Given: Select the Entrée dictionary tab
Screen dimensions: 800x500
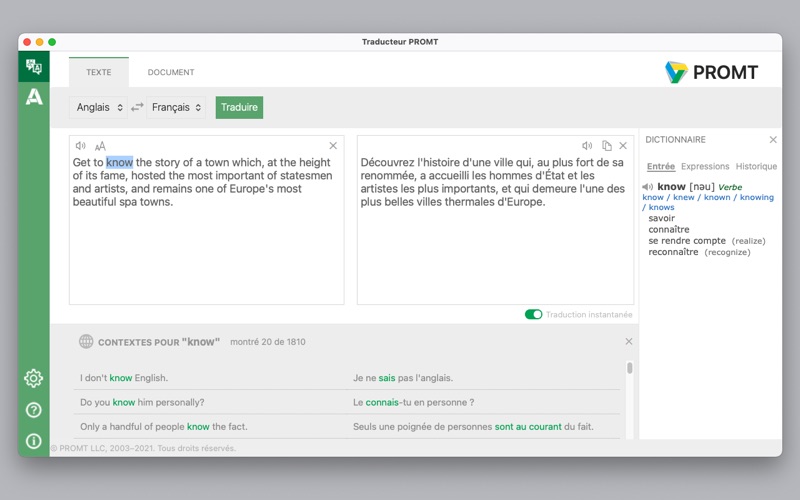Looking at the screenshot, I should pos(661,166).
